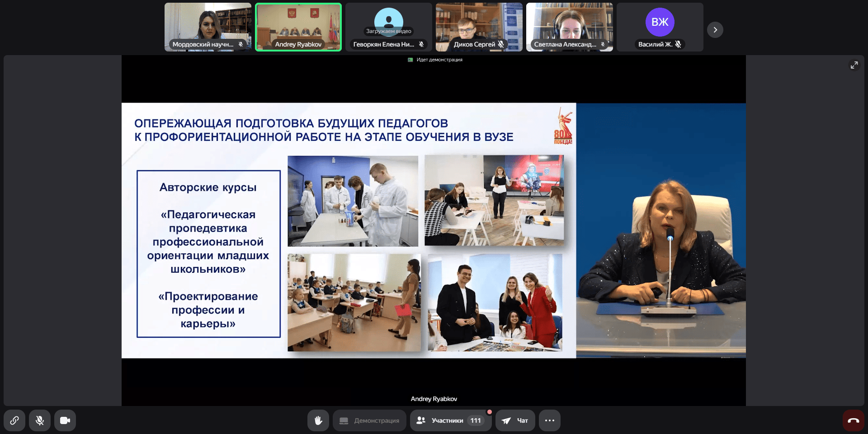868x434 pixels.
Task: Select Светлана Александ... participant video tile
Action: tap(570, 27)
